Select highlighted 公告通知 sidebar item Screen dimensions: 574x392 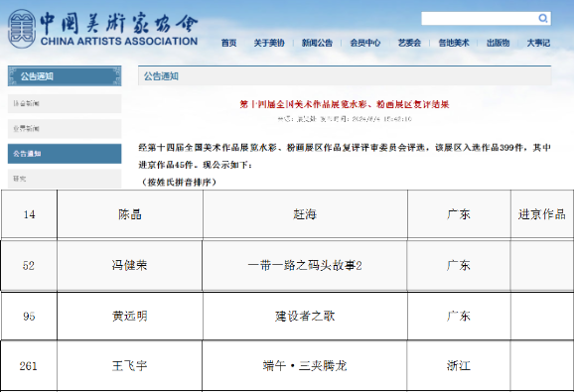[65, 154]
